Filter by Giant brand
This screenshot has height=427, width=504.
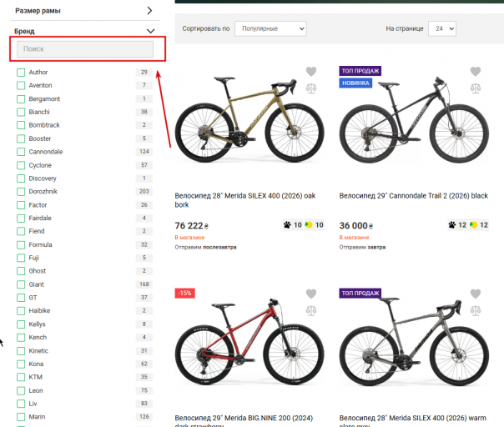click(21, 284)
